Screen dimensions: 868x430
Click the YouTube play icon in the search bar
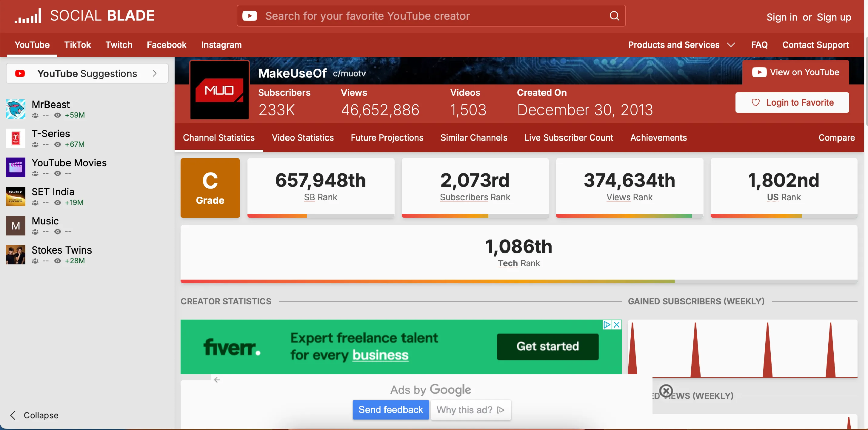[x=250, y=16]
